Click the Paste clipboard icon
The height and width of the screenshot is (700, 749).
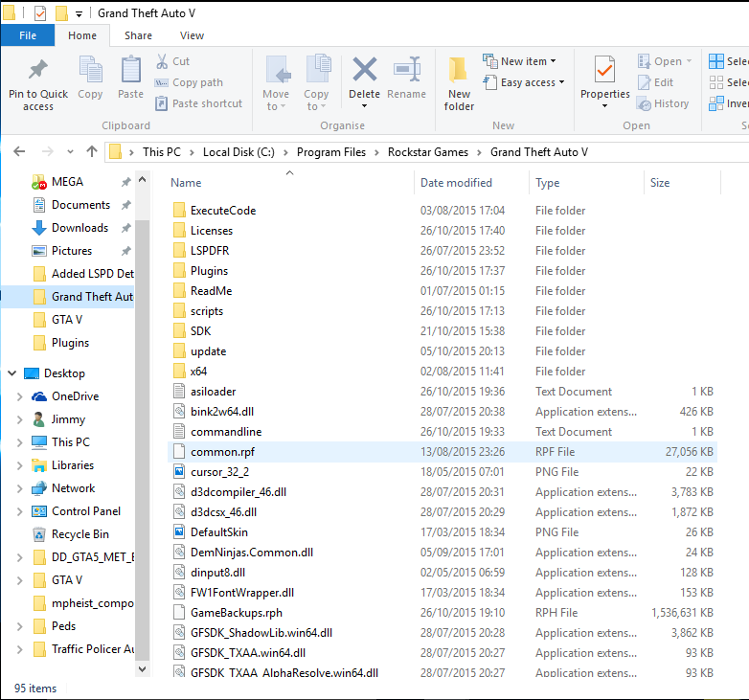point(130,70)
